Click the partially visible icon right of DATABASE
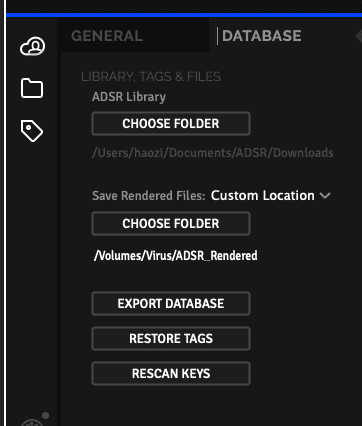 [359, 35]
